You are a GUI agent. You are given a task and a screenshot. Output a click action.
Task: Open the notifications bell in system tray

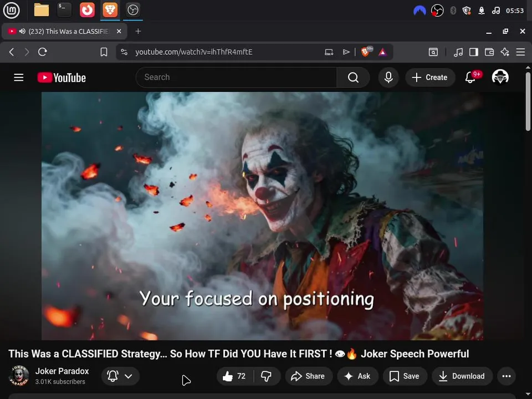tap(482, 11)
